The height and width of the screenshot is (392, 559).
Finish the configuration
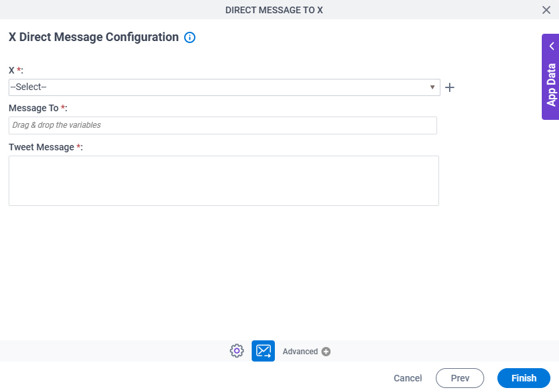click(x=524, y=378)
